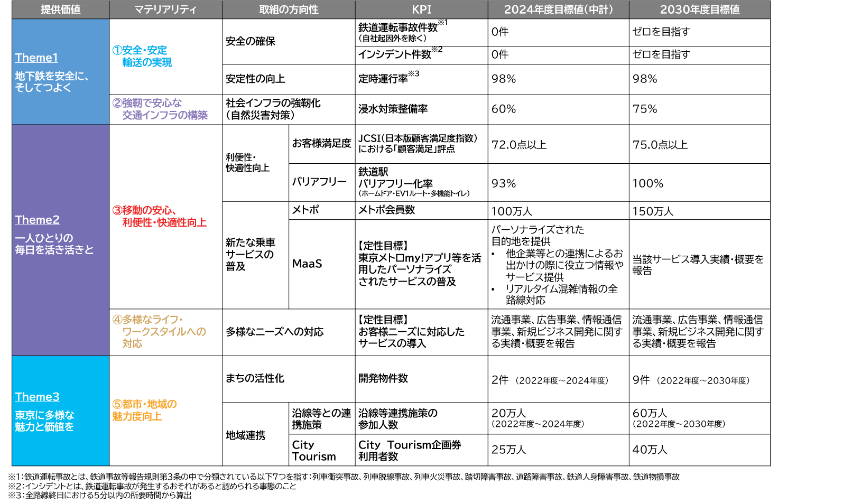
Task: Select the 安全の確保 cell
Action: 289,41
